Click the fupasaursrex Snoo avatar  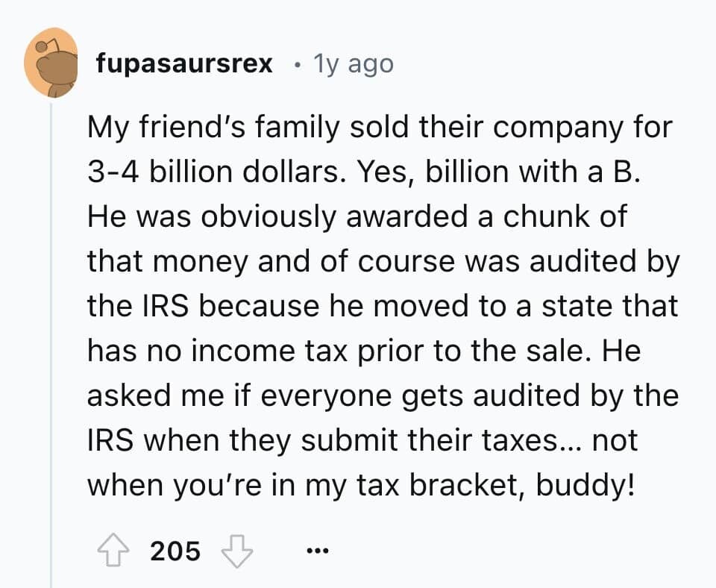pyautogui.click(x=51, y=63)
